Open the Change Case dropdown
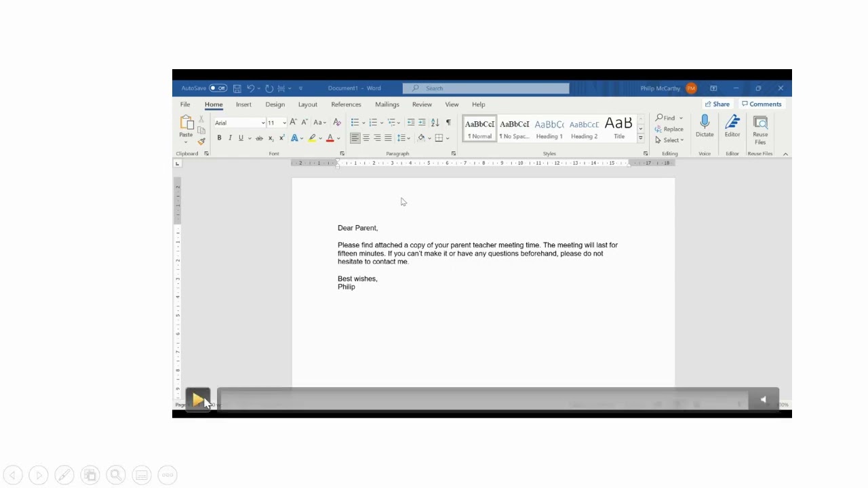Viewport: 868px width, 488px height. pos(319,123)
